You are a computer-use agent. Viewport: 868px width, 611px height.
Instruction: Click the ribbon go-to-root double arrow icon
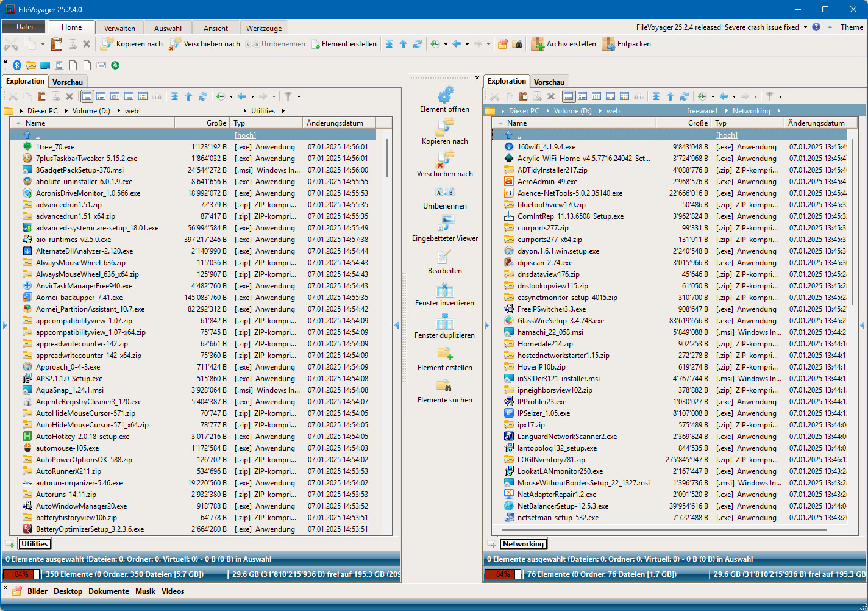(x=389, y=44)
